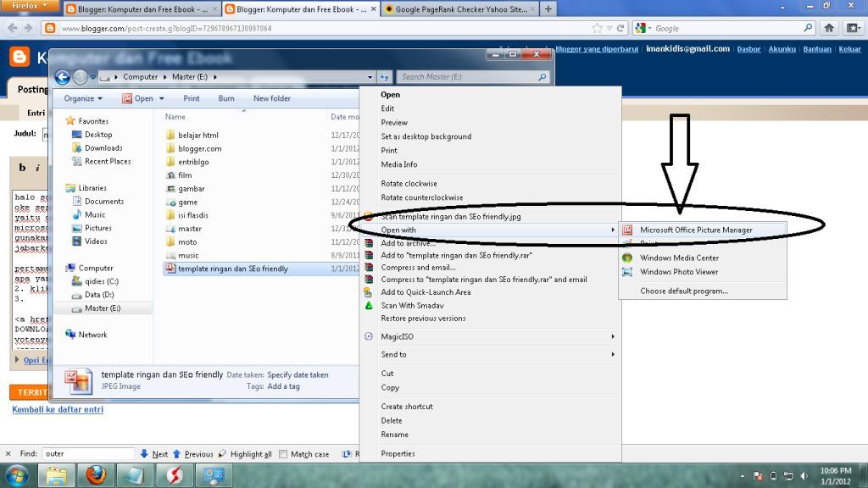This screenshot has width=868, height=488.
Task: Expand the Open button dropdown arrow
Action: click(162, 98)
